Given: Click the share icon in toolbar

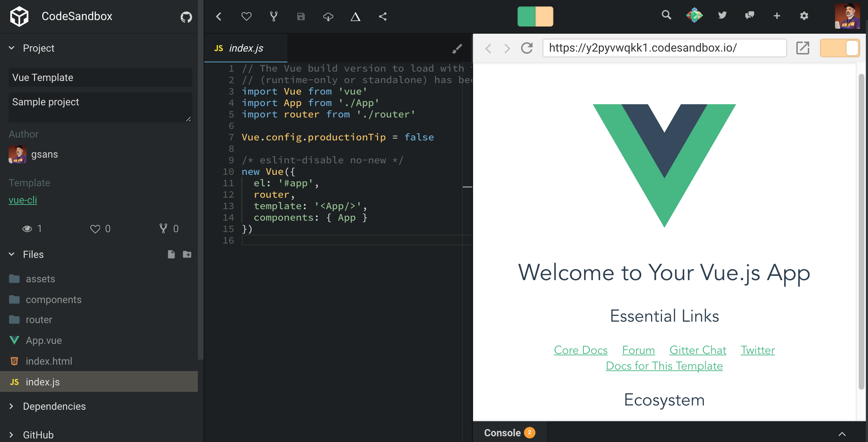Looking at the screenshot, I should [382, 16].
